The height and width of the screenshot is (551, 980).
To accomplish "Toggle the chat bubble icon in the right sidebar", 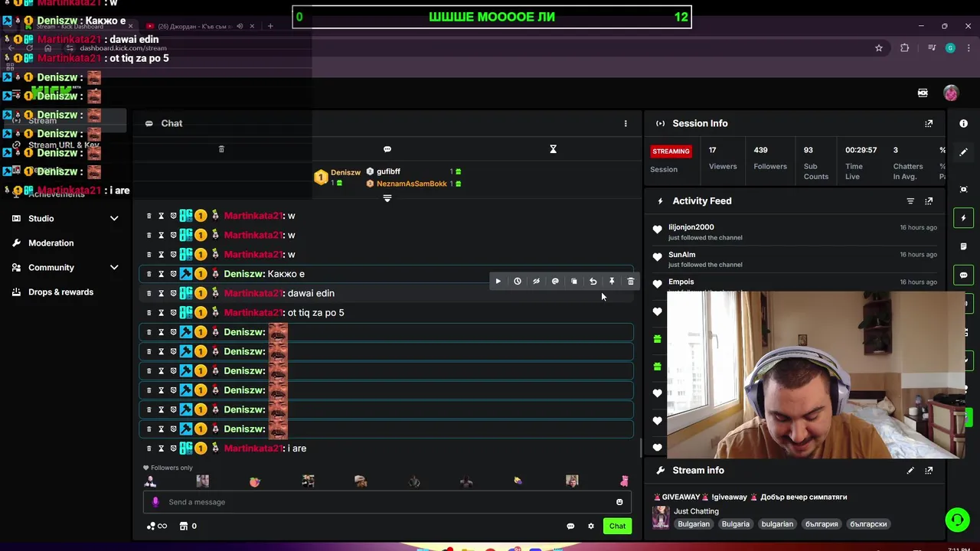I will (964, 275).
